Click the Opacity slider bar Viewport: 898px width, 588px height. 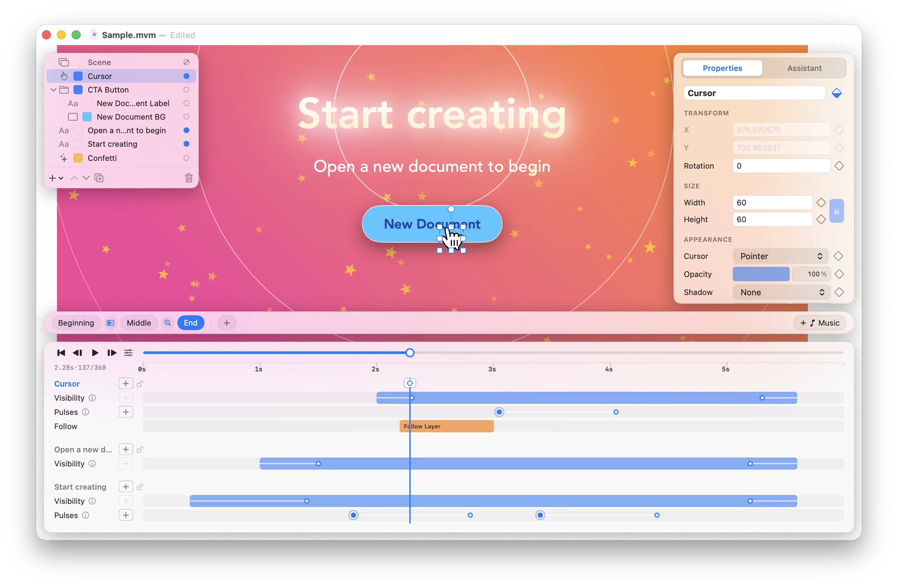coord(761,274)
